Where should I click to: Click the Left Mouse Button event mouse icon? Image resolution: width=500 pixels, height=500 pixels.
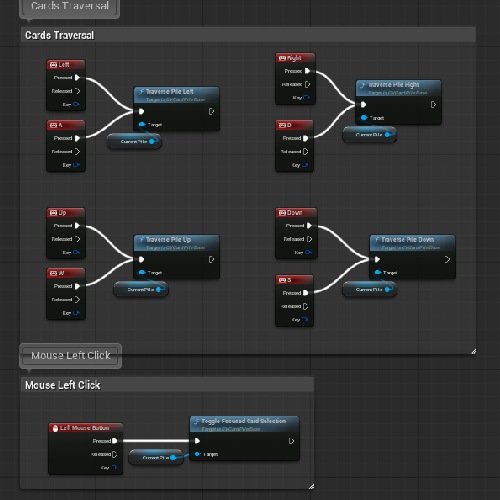point(55,428)
